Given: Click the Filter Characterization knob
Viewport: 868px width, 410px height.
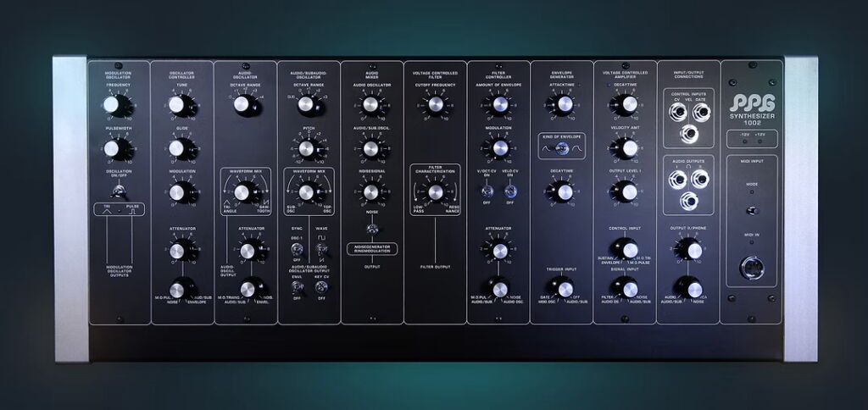Looking at the screenshot, I should coord(436,192).
